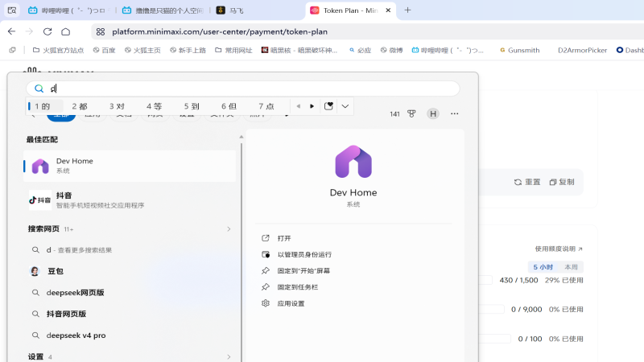The height and width of the screenshot is (362, 644).
Task: Reload the current page
Action: pyautogui.click(x=47, y=31)
